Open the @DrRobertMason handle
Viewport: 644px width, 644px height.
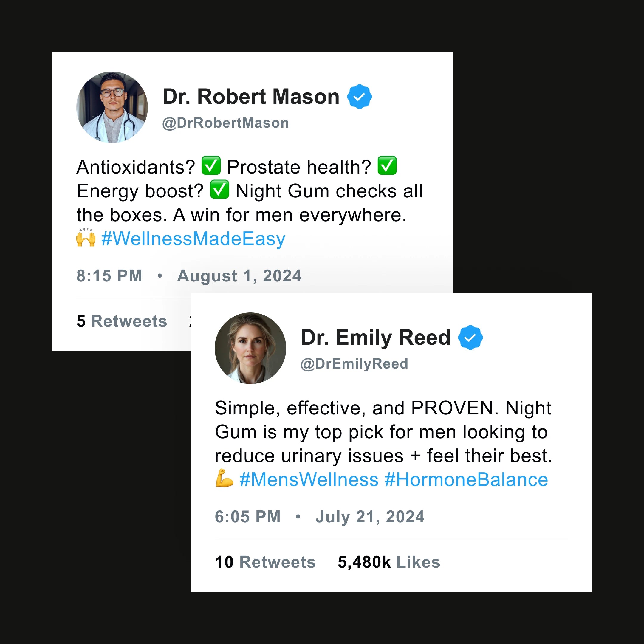point(225,123)
